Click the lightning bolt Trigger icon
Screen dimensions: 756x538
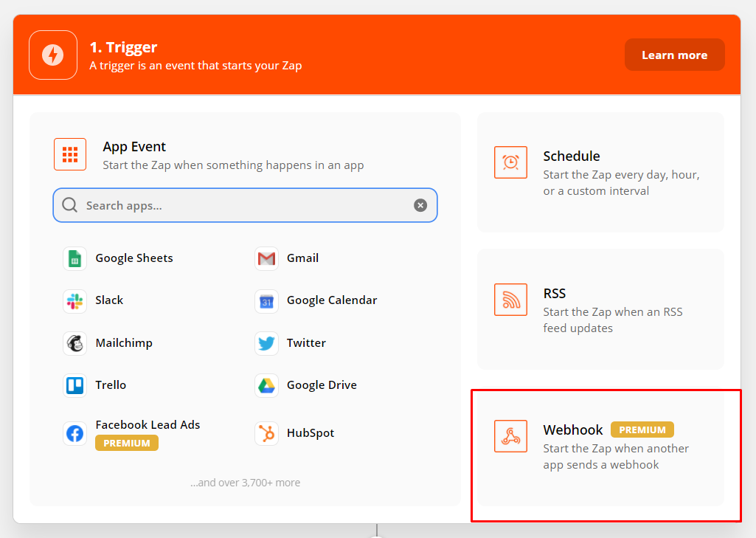pyautogui.click(x=53, y=55)
